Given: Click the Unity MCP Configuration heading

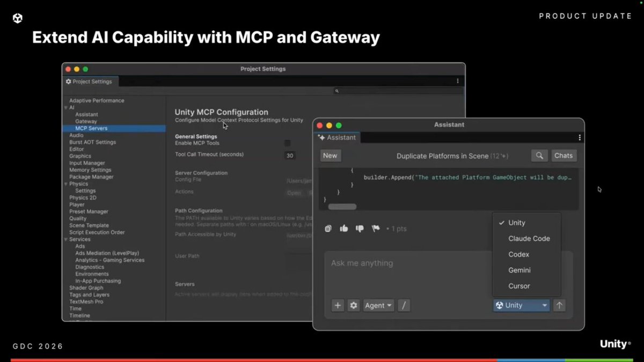Looking at the screenshot, I should 221,112.
